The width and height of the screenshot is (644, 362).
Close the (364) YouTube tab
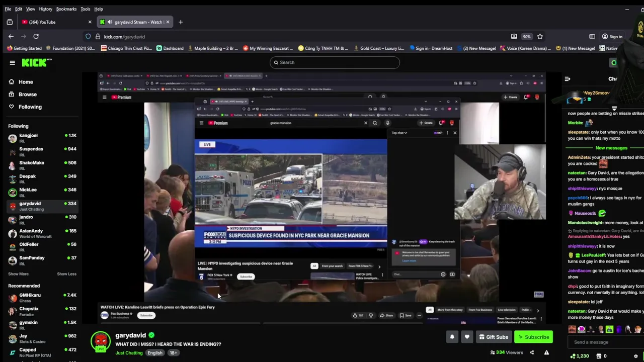pos(90,22)
